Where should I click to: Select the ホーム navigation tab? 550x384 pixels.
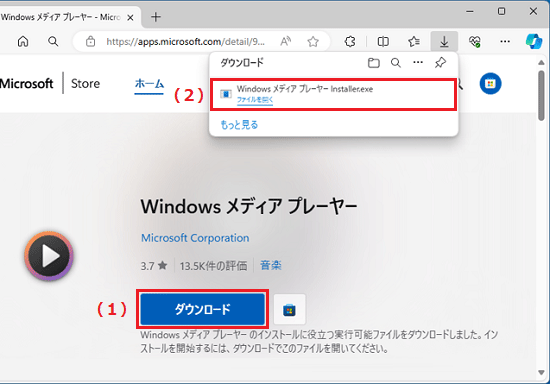(x=149, y=84)
